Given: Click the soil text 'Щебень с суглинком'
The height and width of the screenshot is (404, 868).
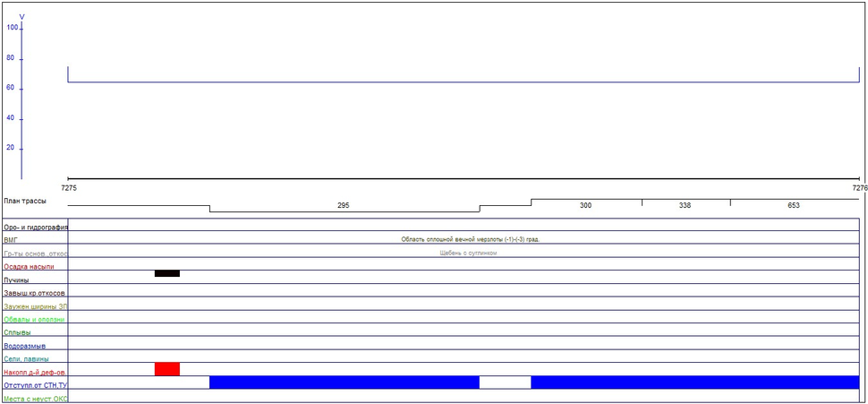Looking at the screenshot, I should 470,253.
